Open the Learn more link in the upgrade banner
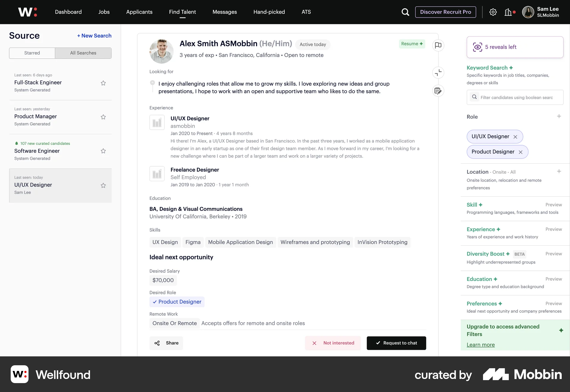The height and width of the screenshot is (392, 570). tap(480, 345)
